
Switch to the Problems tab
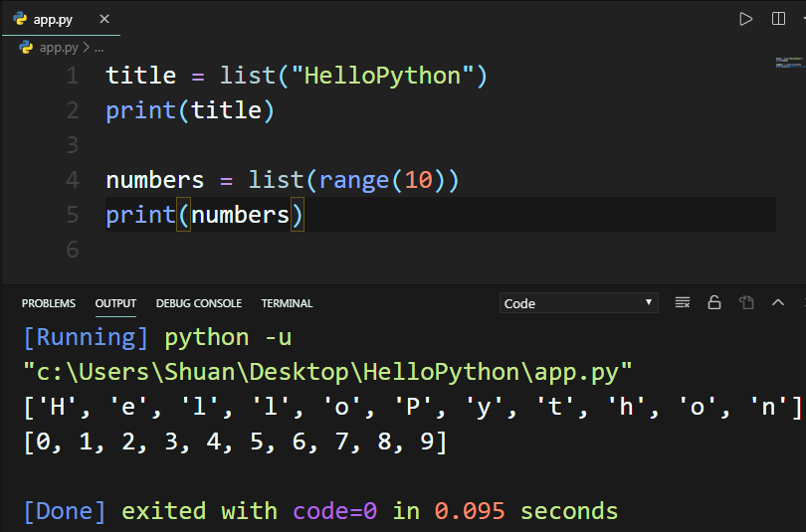[x=49, y=303]
